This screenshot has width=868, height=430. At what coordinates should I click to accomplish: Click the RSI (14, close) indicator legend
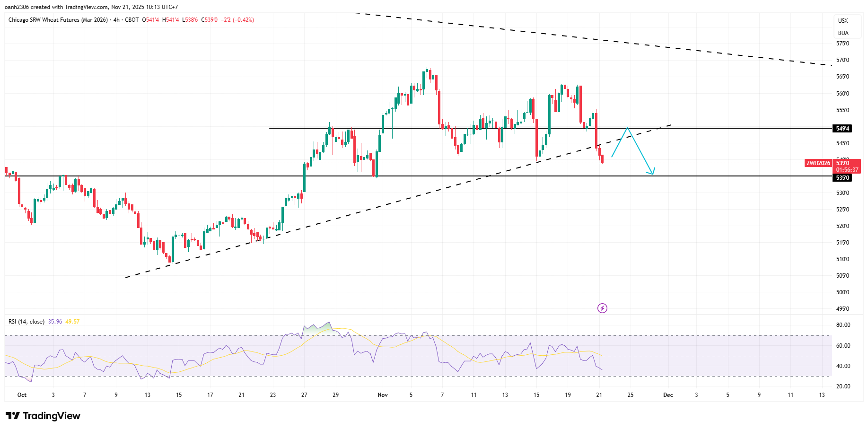point(26,322)
